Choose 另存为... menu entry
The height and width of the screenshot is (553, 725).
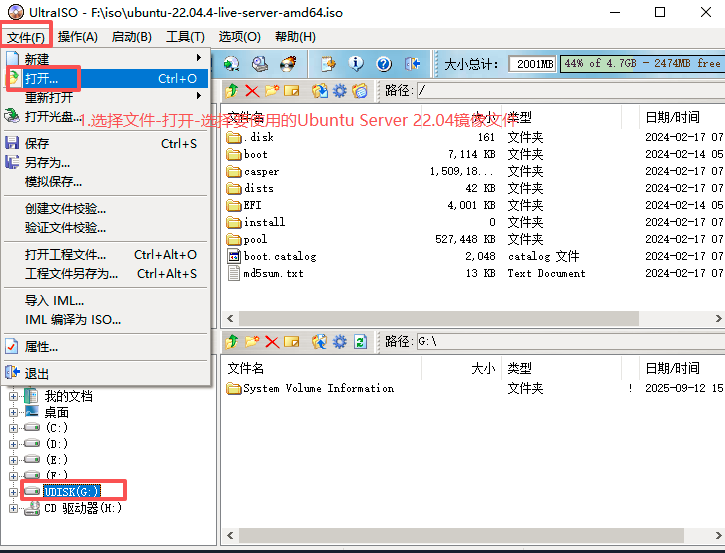coord(106,162)
